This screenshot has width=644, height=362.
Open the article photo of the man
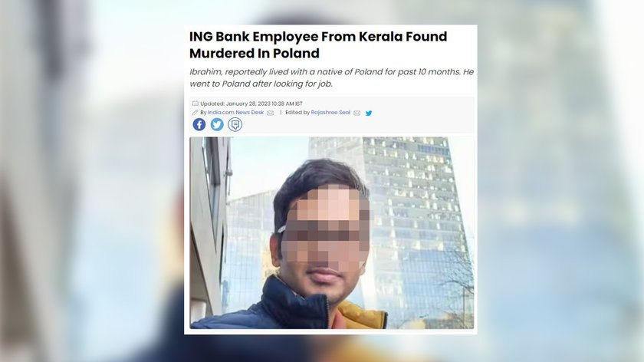(x=331, y=233)
